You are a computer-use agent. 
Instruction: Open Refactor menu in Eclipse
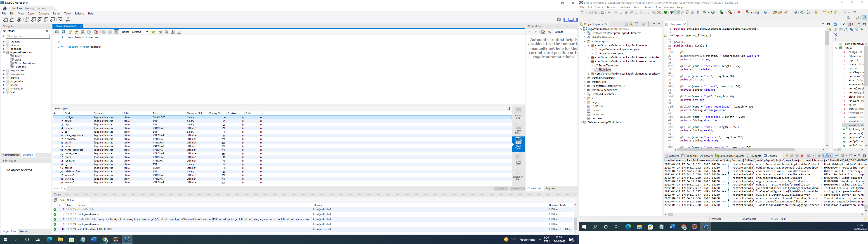pyautogui.click(x=611, y=7)
